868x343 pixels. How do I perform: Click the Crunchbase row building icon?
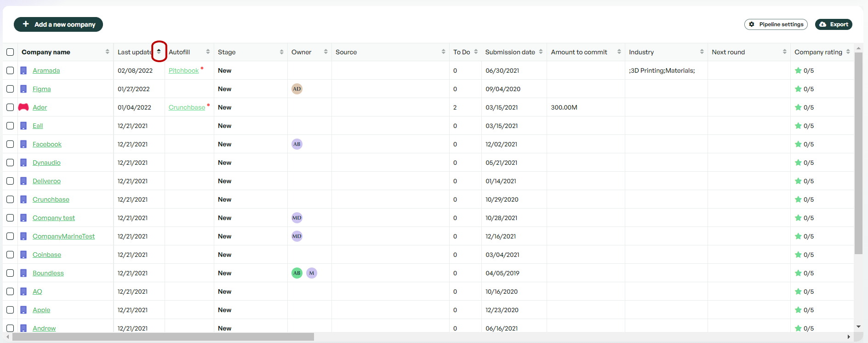click(x=23, y=199)
